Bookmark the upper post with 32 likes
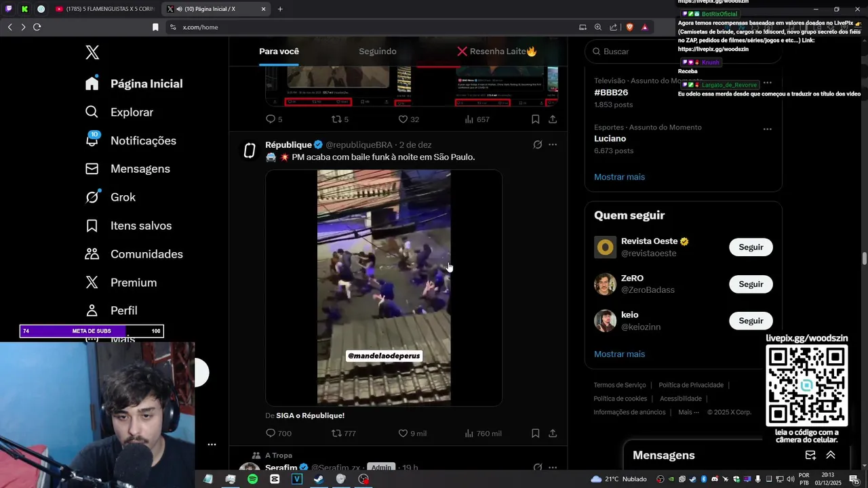Viewport: 868px width, 488px height. pos(535,119)
